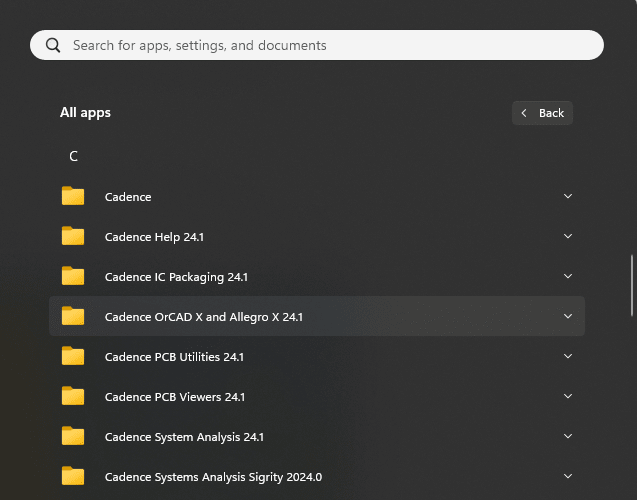
Task: Click the Cadence Help 24.1 folder icon
Action: point(73,236)
